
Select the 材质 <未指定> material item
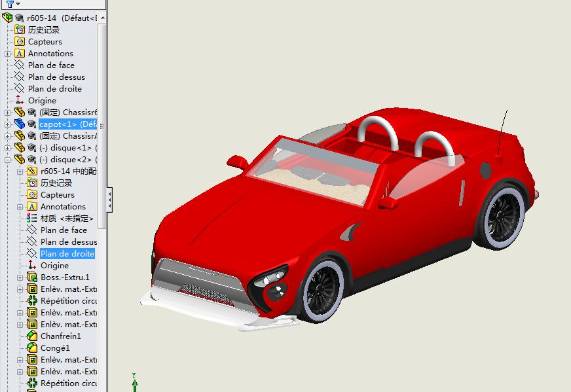tap(66, 219)
